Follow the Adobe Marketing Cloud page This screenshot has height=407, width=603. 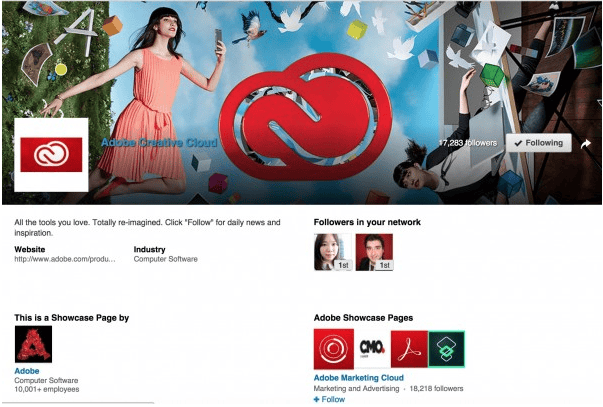[330, 400]
